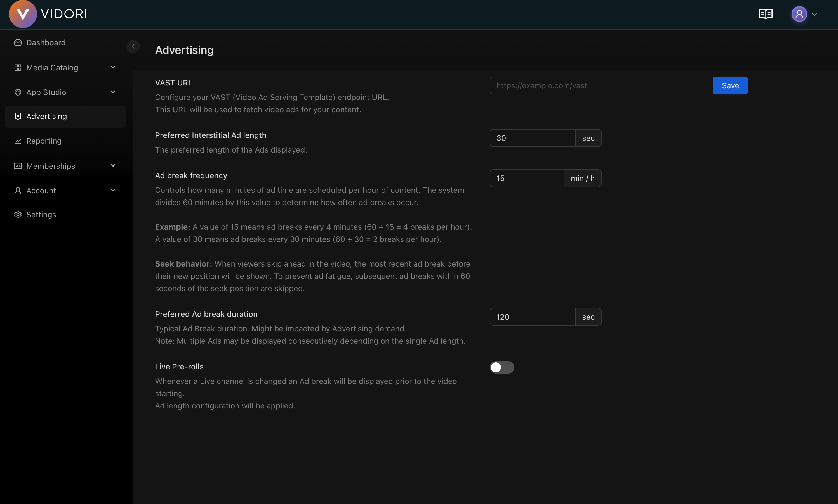
Task: Open the documentation book icon
Action: (766, 14)
